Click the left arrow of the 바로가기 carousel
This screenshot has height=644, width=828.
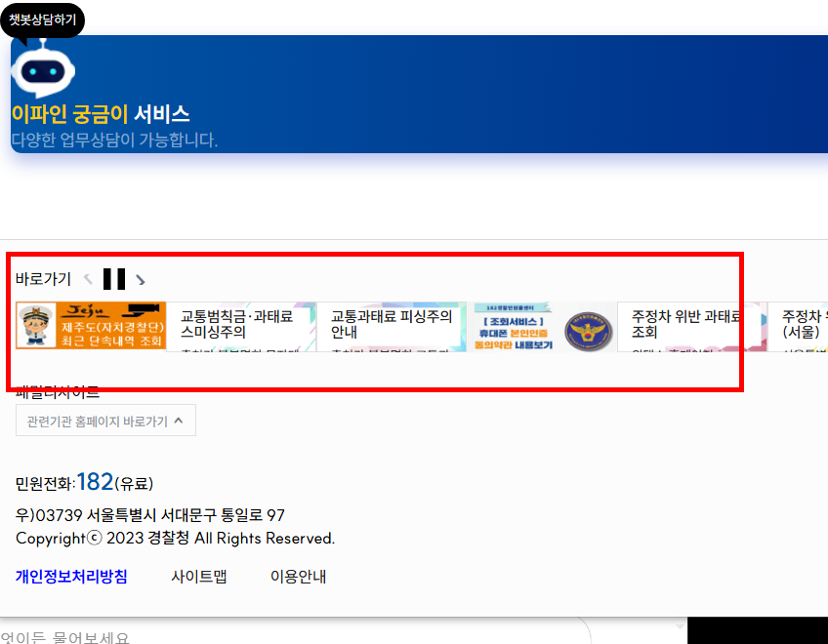tap(90, 278)
